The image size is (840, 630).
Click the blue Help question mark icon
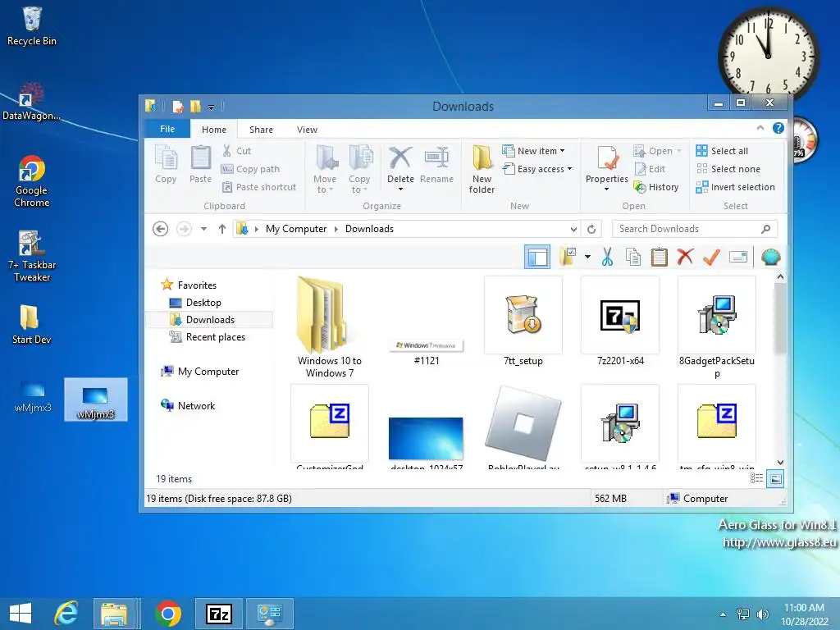778,128
